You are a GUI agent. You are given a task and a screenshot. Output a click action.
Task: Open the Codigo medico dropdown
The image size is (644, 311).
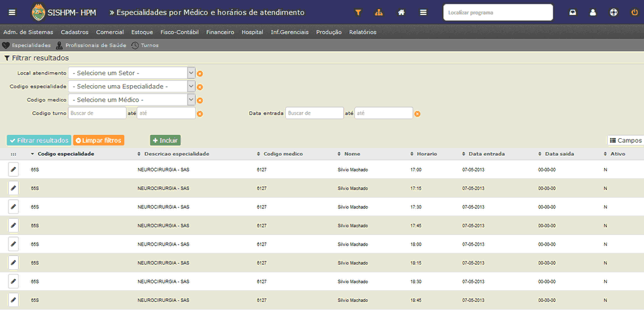[131, 100]
